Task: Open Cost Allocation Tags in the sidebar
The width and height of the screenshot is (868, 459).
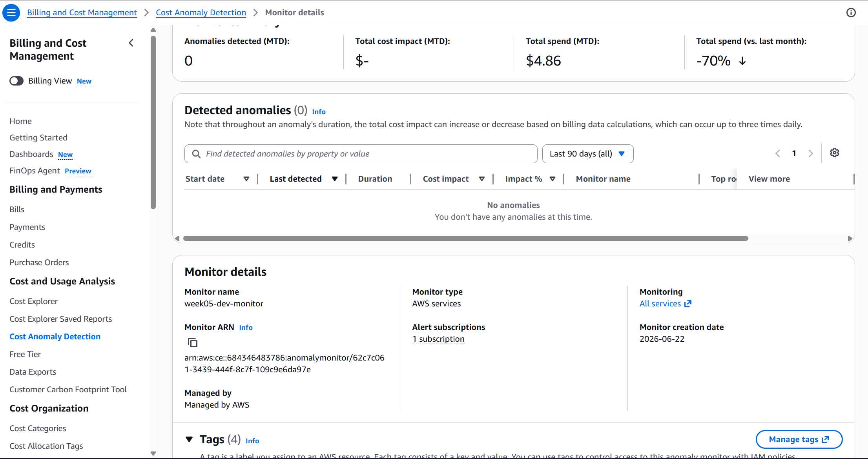Action: (46, 446)
